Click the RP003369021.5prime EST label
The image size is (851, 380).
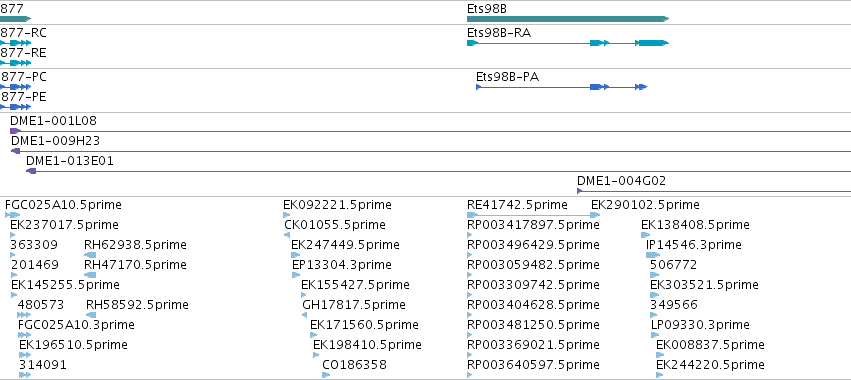coord(534,345)
